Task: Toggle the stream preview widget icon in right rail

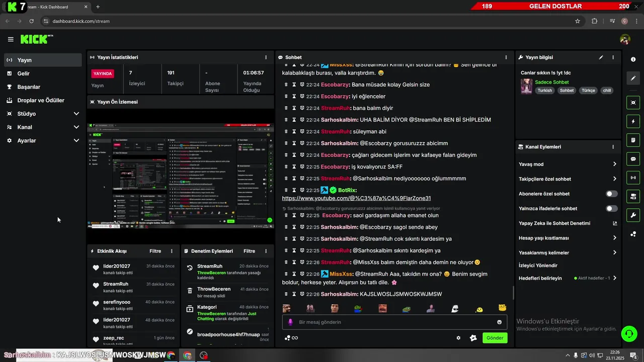Action: pos(633,103)
